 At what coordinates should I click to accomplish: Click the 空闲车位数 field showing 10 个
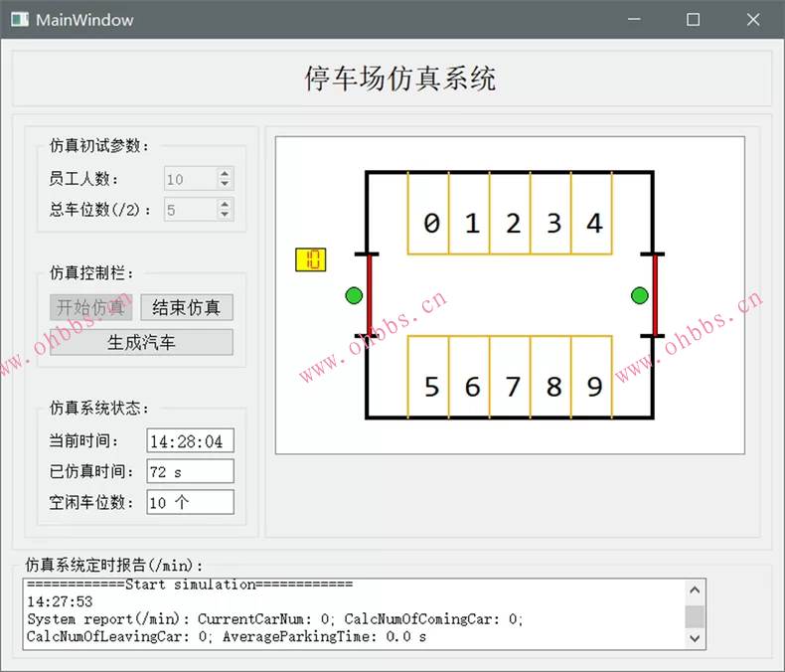click(190, 502)
